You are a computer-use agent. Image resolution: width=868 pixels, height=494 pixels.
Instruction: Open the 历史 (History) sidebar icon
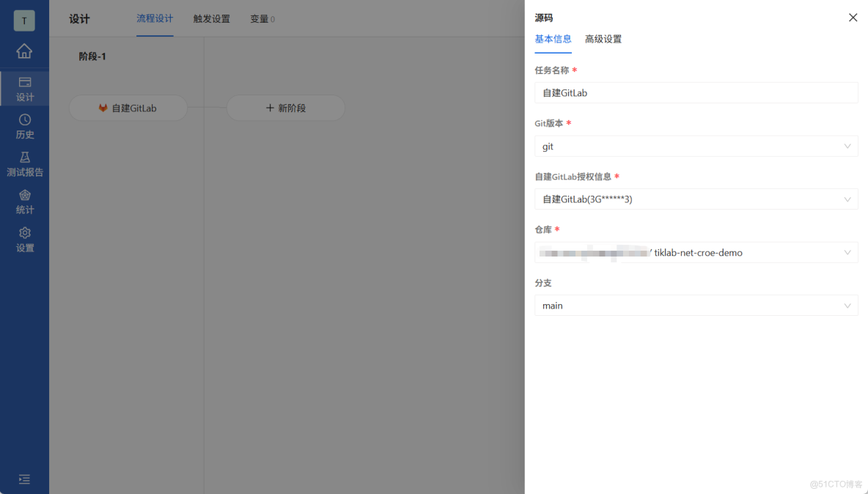pos(24,126)
